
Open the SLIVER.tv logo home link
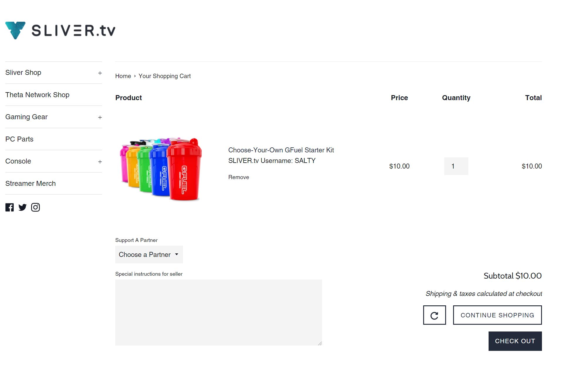[x=60, y=30]
